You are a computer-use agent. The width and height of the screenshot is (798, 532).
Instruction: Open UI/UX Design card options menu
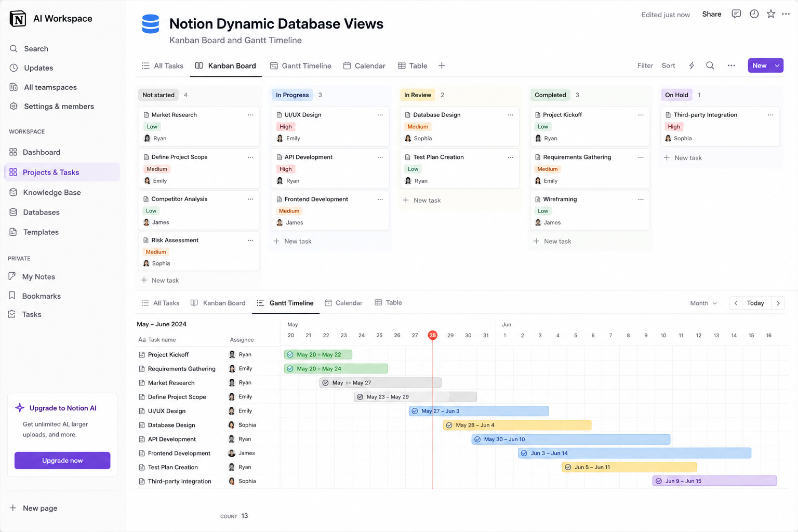pos(380,115)
